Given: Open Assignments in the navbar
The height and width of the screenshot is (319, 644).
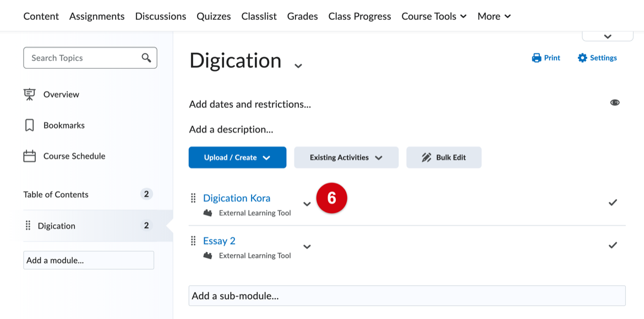Looking at the screenshot, I should point(97,16).
